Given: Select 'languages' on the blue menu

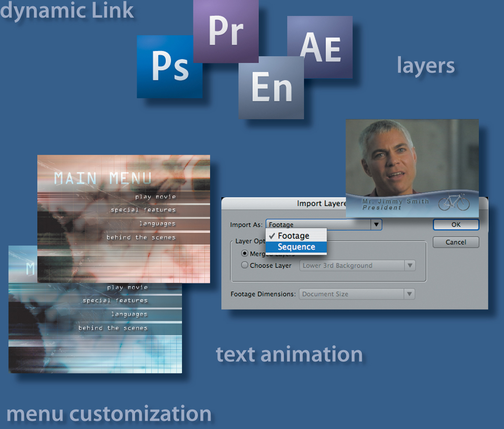Looking at the screenshot, I should click(x=129, y=314).
